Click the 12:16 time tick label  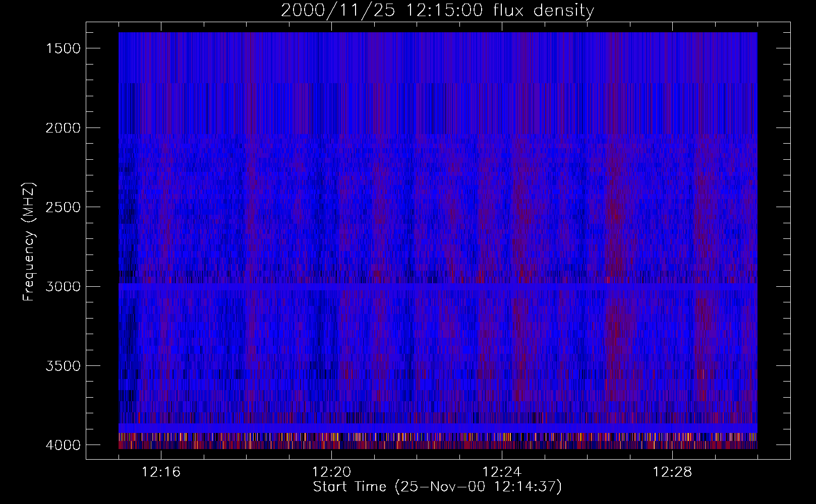pyautogui.click(x=161, y=472)
